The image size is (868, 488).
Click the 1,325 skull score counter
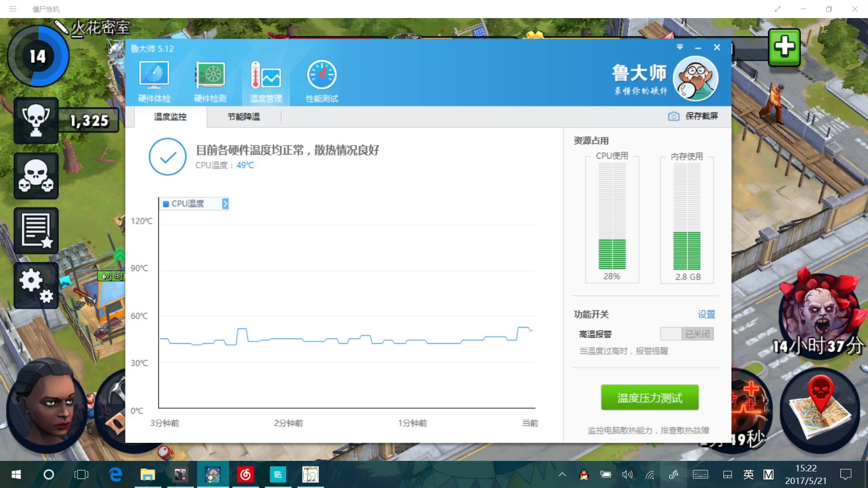(89, 120)
